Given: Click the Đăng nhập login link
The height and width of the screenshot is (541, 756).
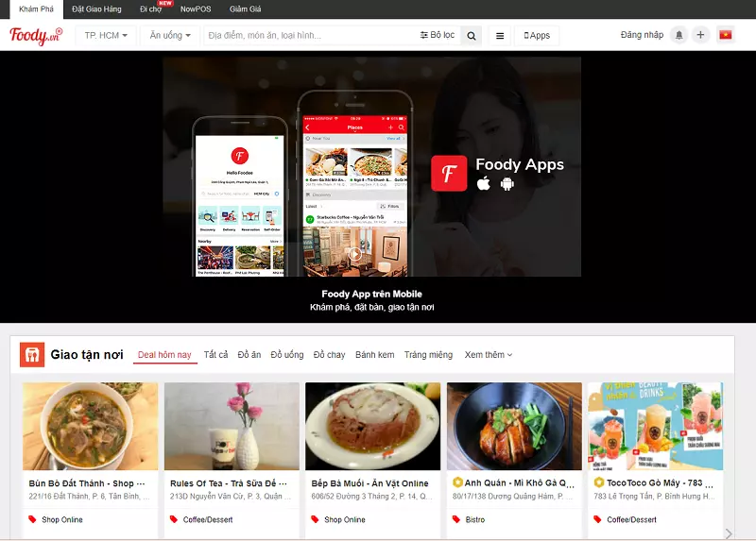Looking at the screenshot, I should tap(642, 35).
